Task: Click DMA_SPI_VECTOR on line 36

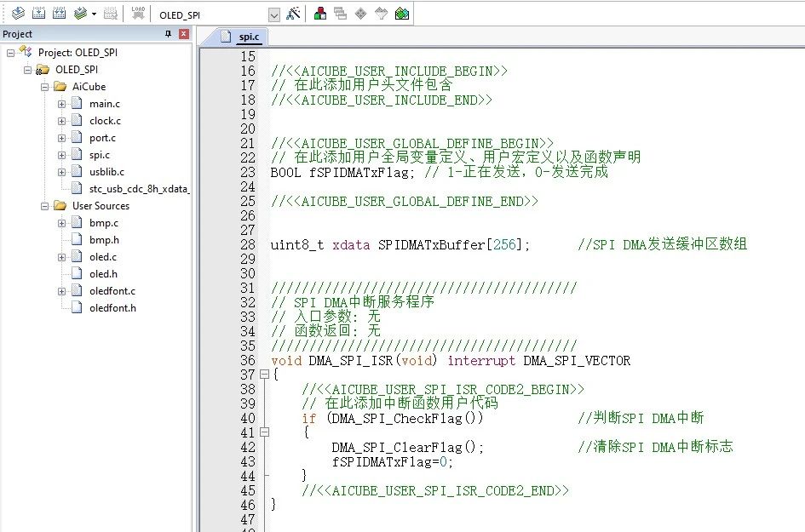Action: click(x=577, y=360)
